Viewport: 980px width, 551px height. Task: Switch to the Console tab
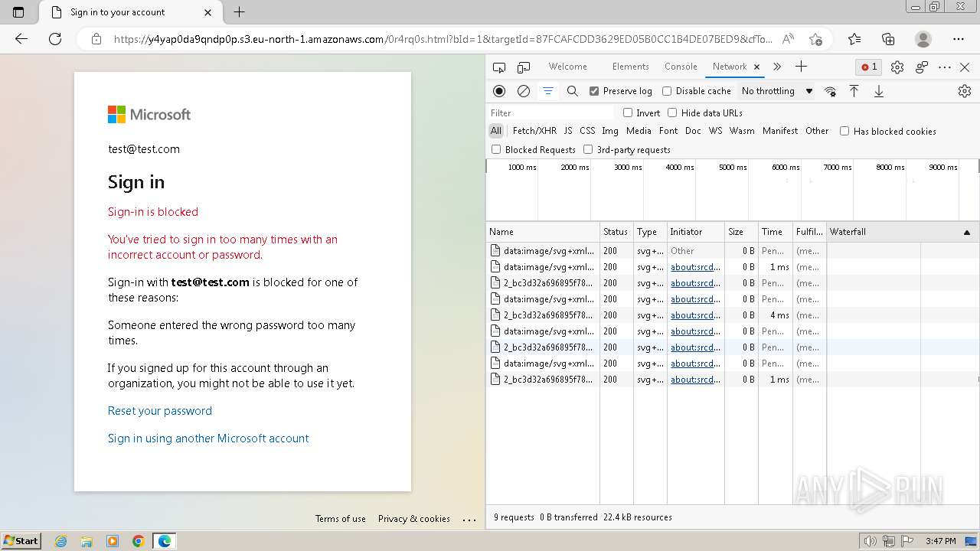pyautogui.click(x=681, y=67)
